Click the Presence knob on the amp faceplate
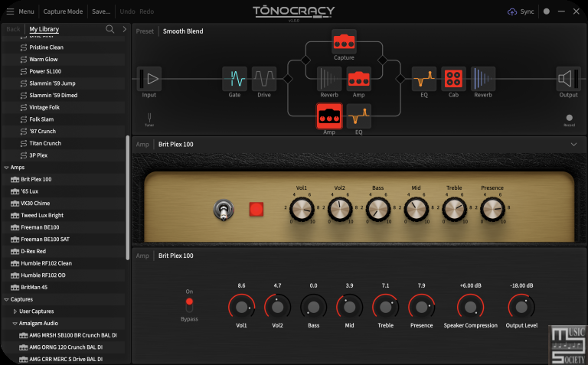 coord(492,209)
